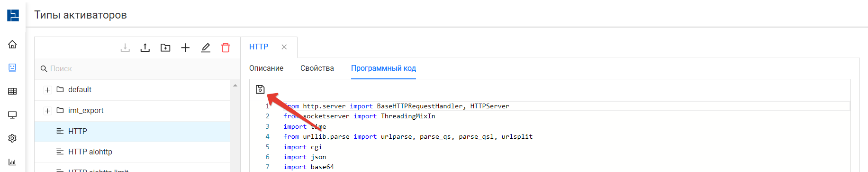
Task: Switch to the Описание tab
Action: 266,68
